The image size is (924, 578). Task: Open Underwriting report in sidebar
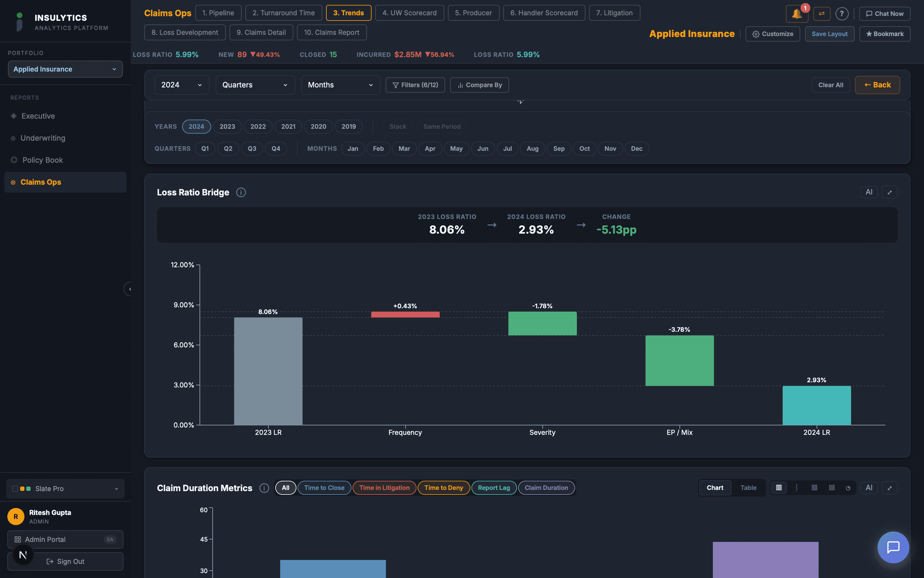[65, 138]
